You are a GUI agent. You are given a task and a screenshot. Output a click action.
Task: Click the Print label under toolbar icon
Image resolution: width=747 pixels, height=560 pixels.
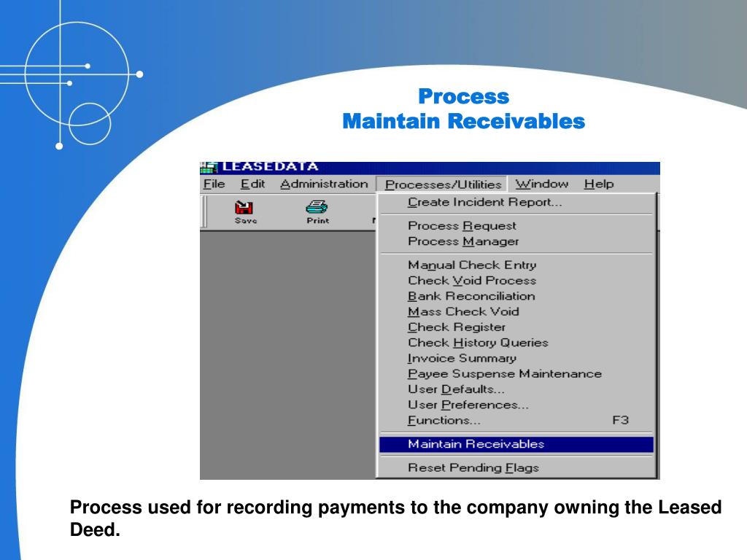pos(318,221)
